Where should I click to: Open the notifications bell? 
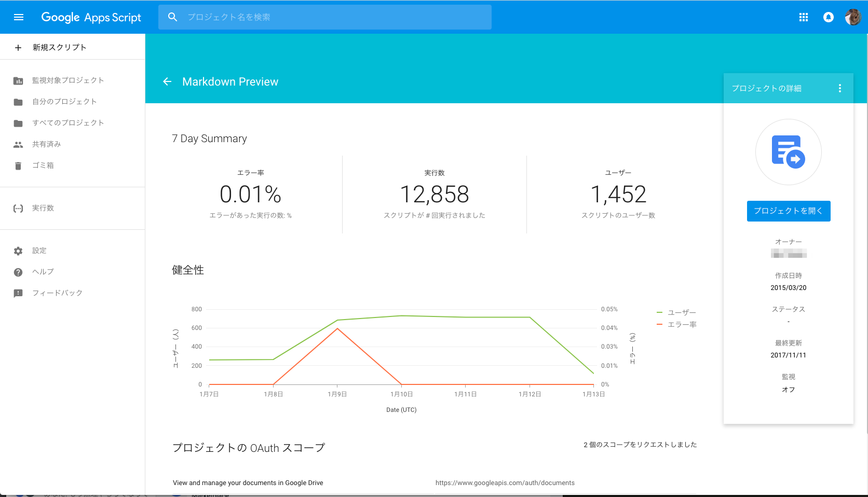coord(828,17)
